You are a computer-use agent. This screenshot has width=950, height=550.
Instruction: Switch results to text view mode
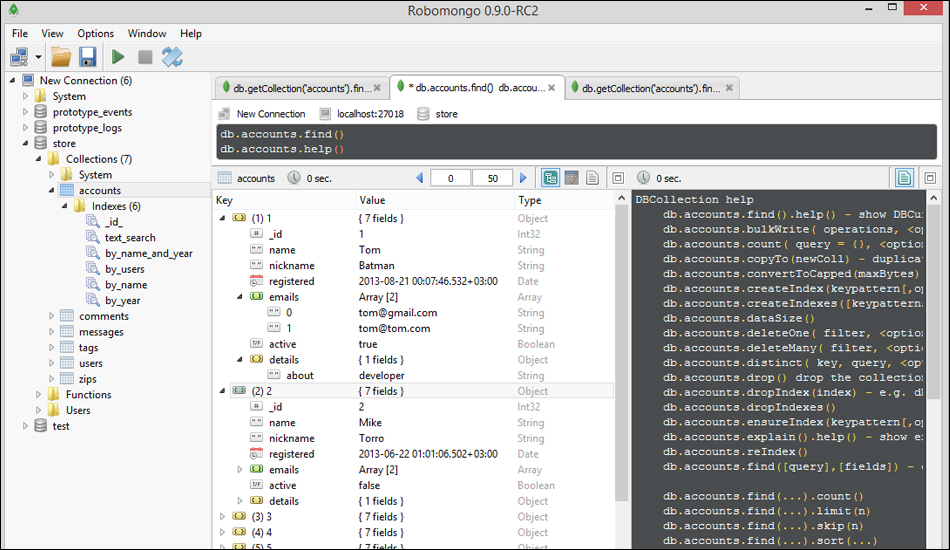592,178
